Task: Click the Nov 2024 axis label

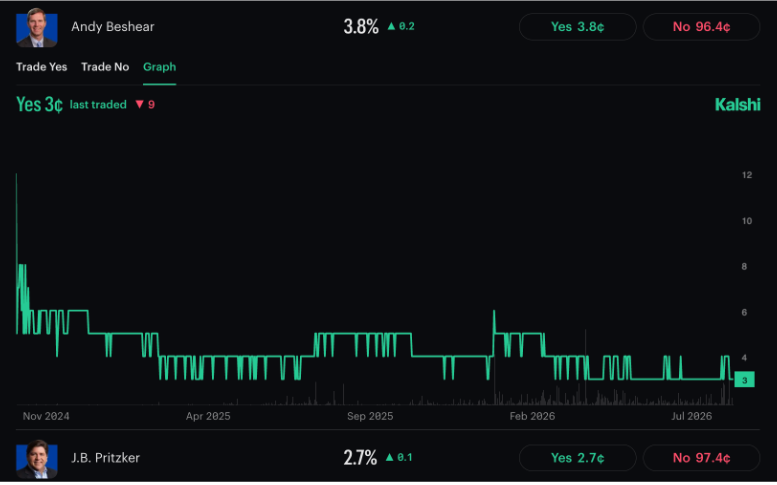Action: tap(46, 416)
